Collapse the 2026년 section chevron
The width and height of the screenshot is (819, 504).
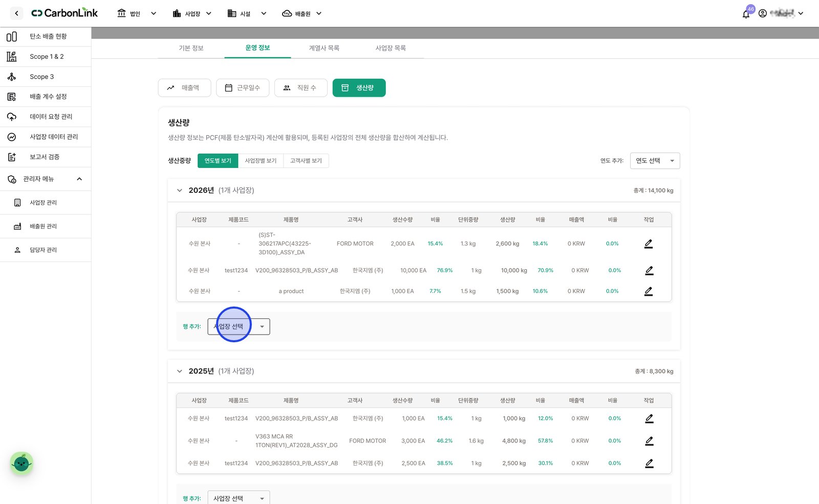[179, 190]
